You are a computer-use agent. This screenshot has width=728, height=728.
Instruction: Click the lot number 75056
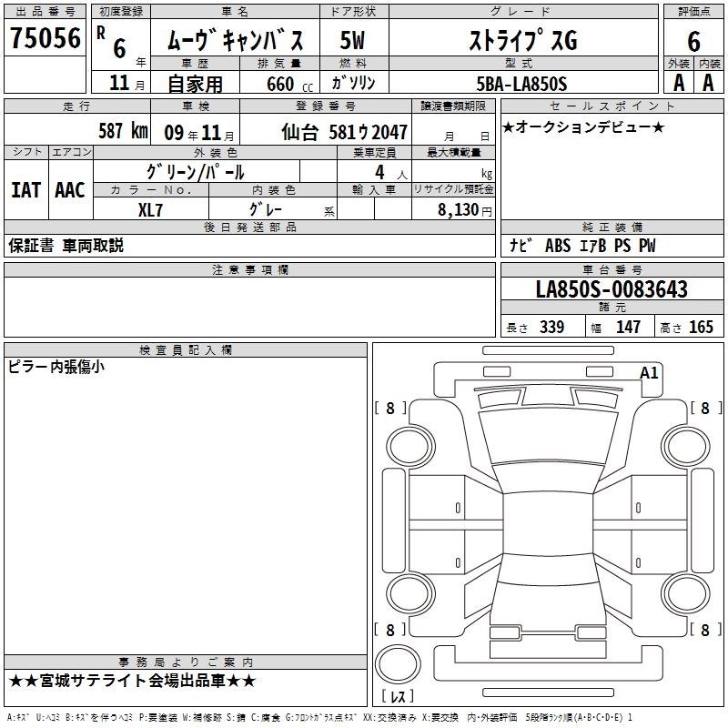point(45,40)
